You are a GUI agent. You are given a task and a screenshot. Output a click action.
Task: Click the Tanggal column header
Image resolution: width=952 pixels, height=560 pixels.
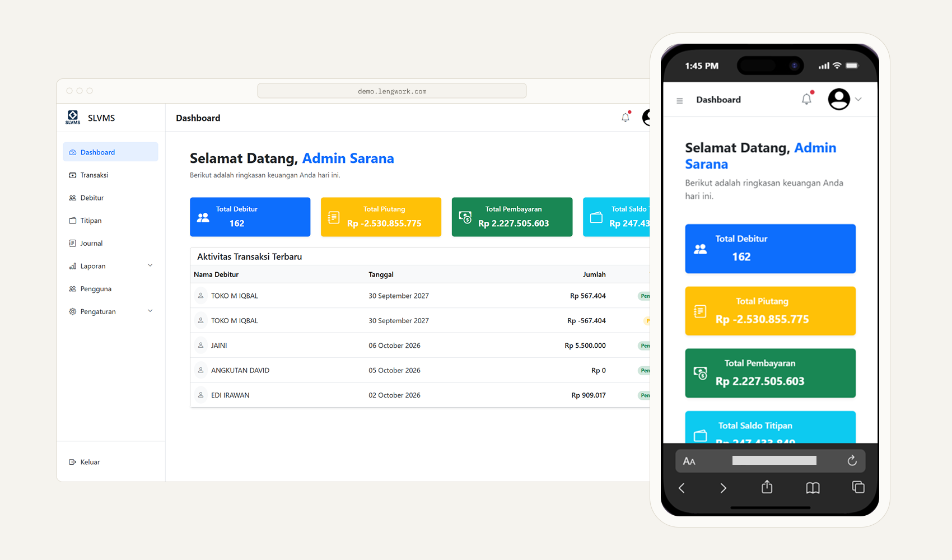coord(381,274)
